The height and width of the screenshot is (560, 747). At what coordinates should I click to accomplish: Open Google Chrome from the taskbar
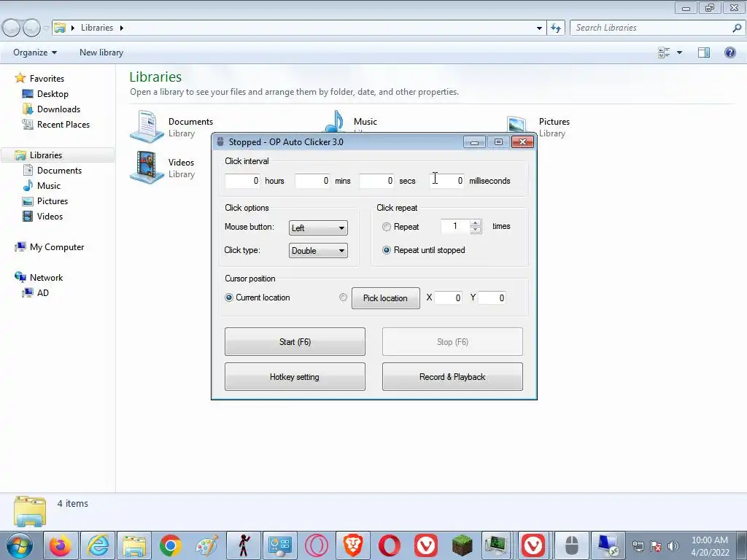click(x=171, y=545)
